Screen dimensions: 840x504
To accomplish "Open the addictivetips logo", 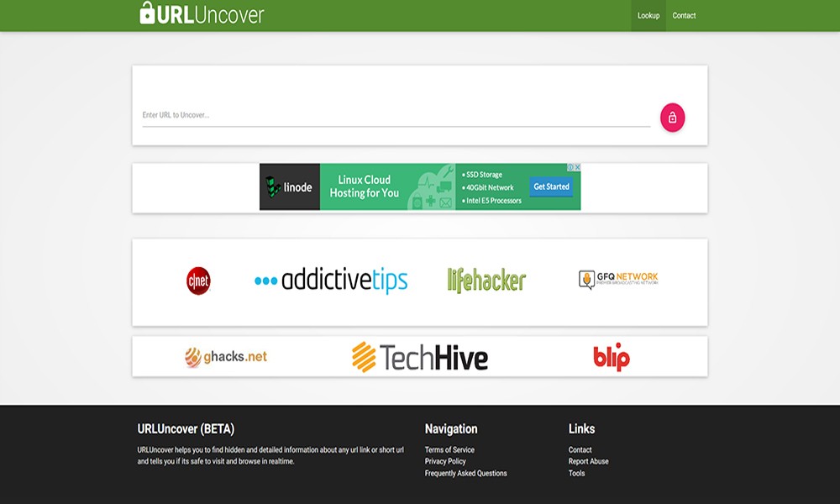I will [331, 281].
